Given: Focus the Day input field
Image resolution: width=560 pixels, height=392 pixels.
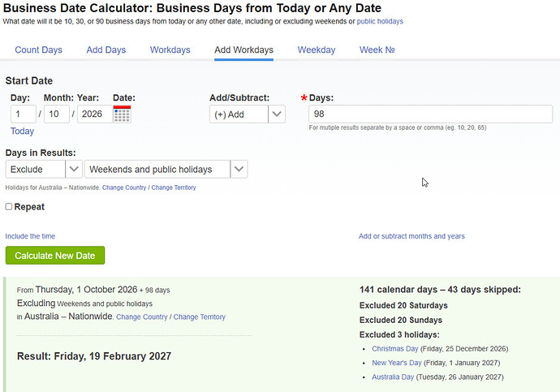Looking at the screenshot, I should (24, 114).
